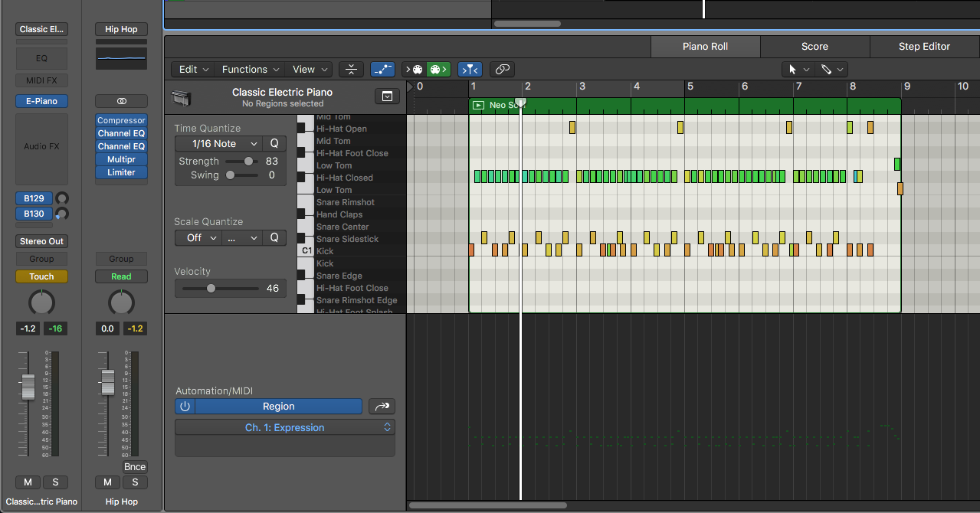Click the Velocity value field showing 46
The image size is (980, 513).
273,289
